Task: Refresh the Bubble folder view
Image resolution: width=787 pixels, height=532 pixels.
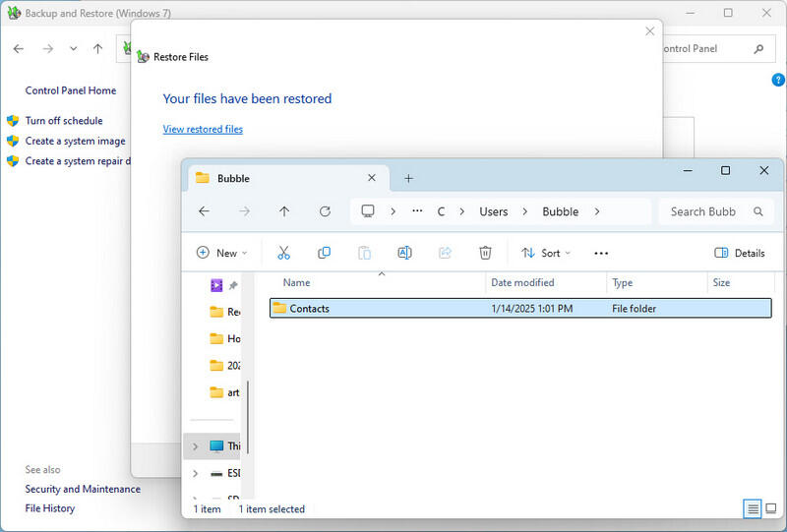Action: tap(325, 211)
